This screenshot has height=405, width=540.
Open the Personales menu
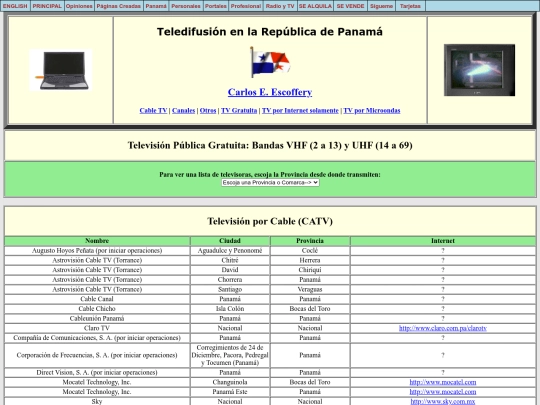186,6
